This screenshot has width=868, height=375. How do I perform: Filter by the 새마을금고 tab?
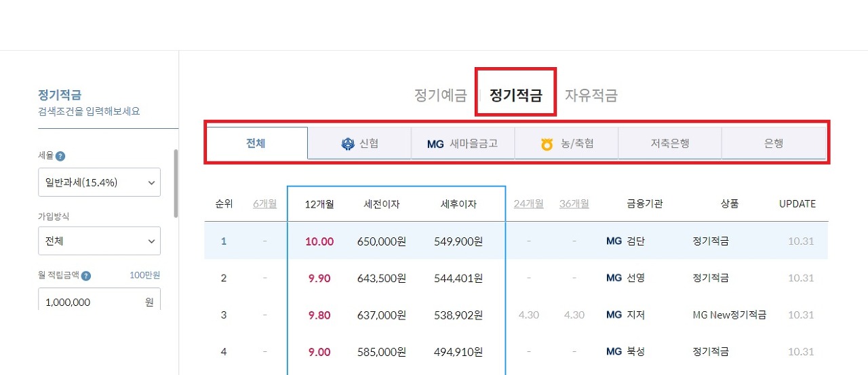pos(463,143)
